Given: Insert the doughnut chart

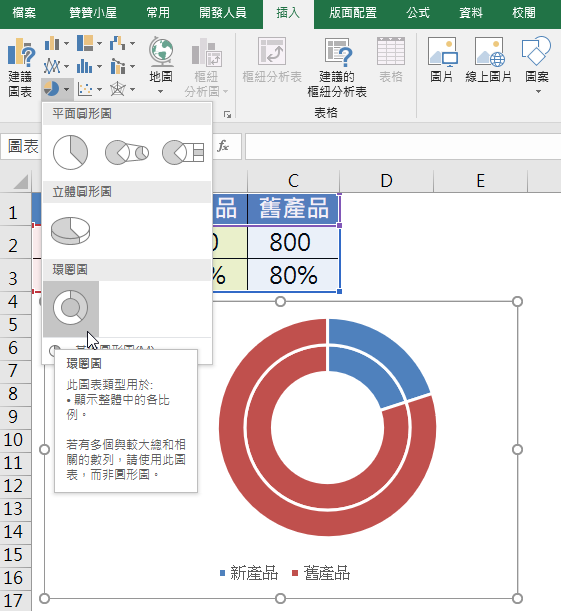Looking at the screenshot, I should (x=71, y=308).
